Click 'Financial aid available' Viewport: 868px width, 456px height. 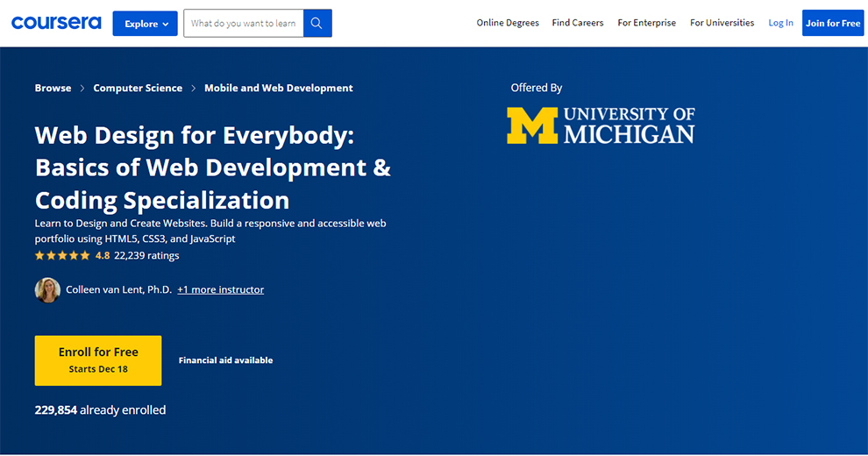click(225, 360)
